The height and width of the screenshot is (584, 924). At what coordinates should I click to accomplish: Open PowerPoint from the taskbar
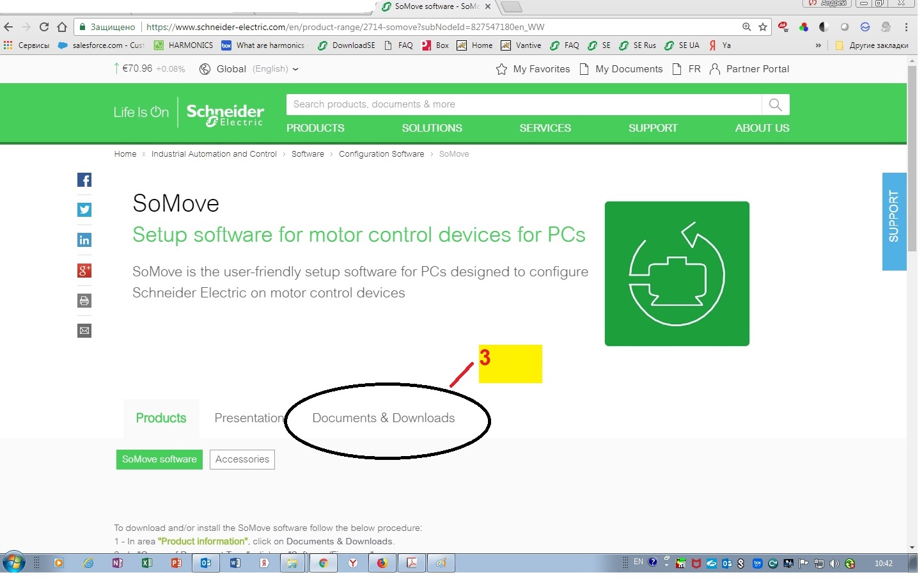[x=176, y=563]
